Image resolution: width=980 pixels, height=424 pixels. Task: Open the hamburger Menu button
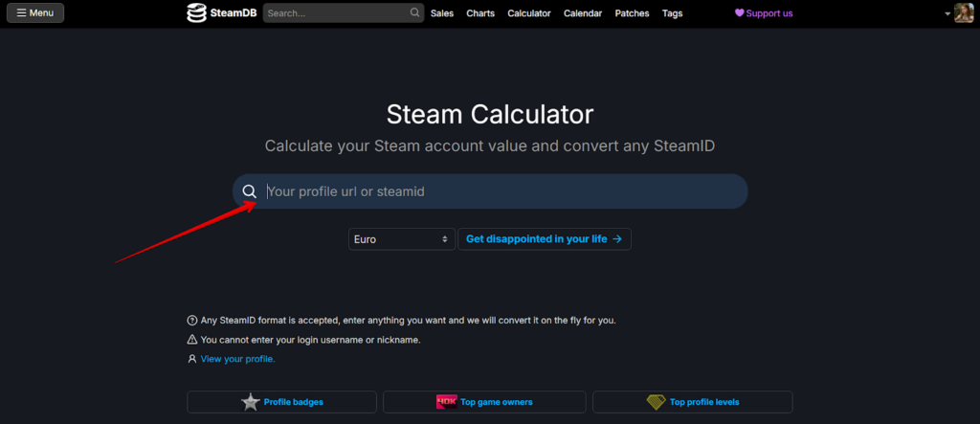click(35, 12)
